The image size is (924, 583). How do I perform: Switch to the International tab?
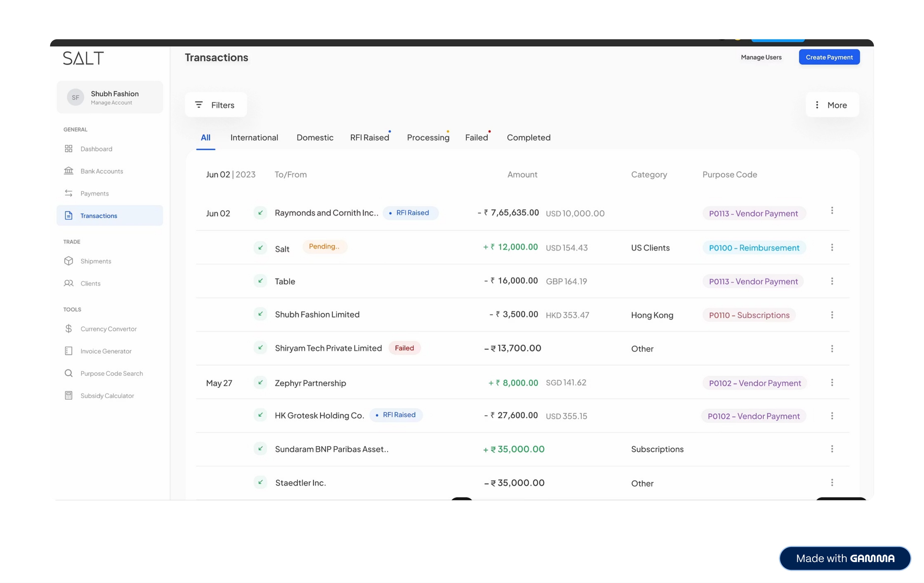(254, 137)
